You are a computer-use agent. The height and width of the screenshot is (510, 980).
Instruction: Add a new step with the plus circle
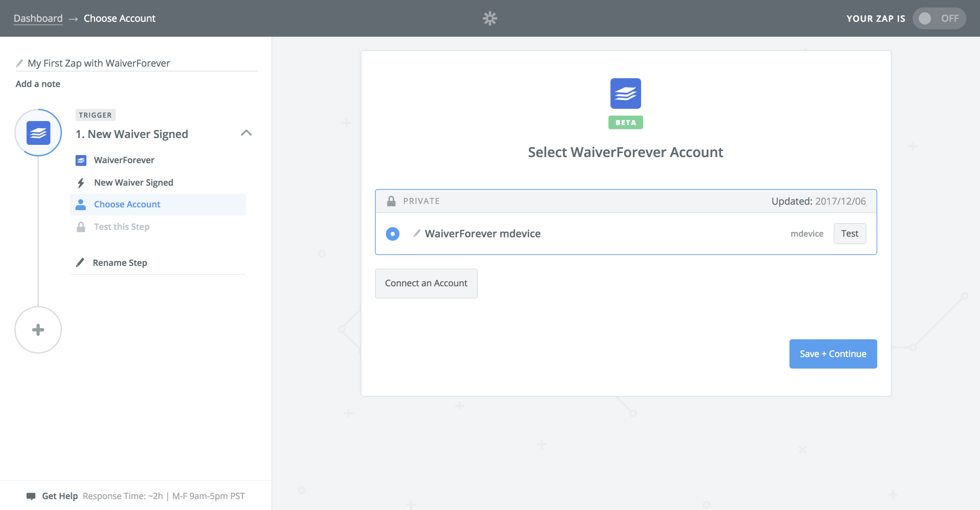(38, 330)
